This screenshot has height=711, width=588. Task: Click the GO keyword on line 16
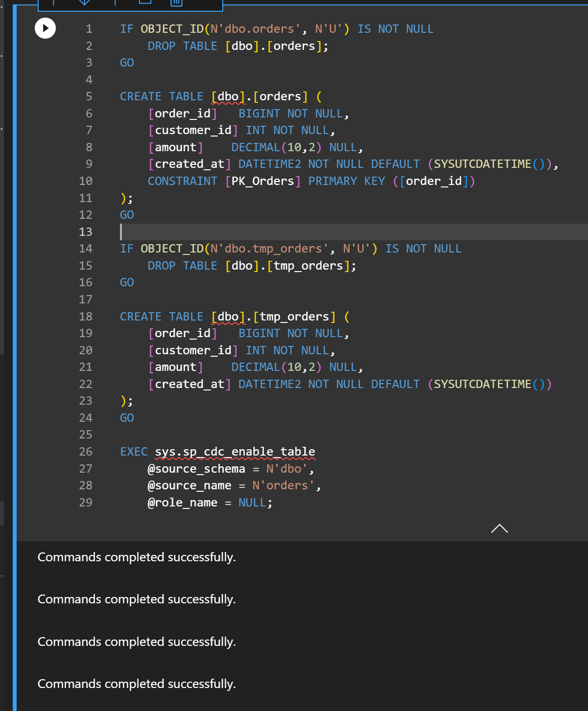(127, 282)
